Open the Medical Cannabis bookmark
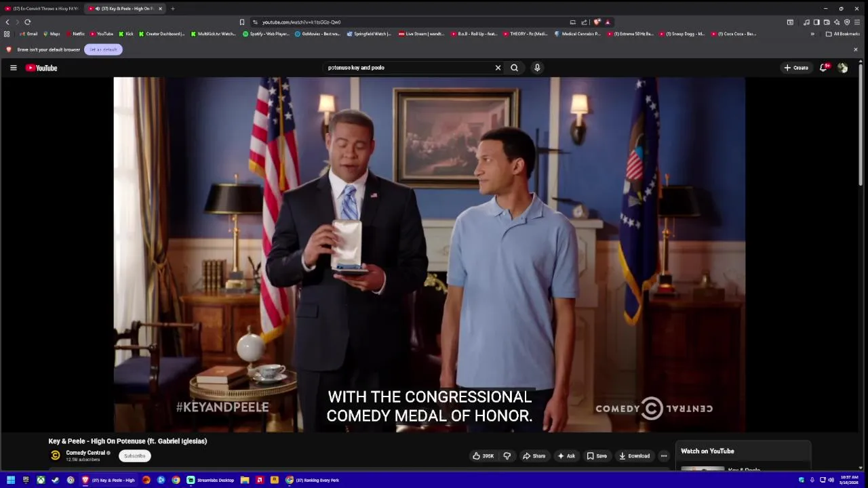 pos(577,34)
